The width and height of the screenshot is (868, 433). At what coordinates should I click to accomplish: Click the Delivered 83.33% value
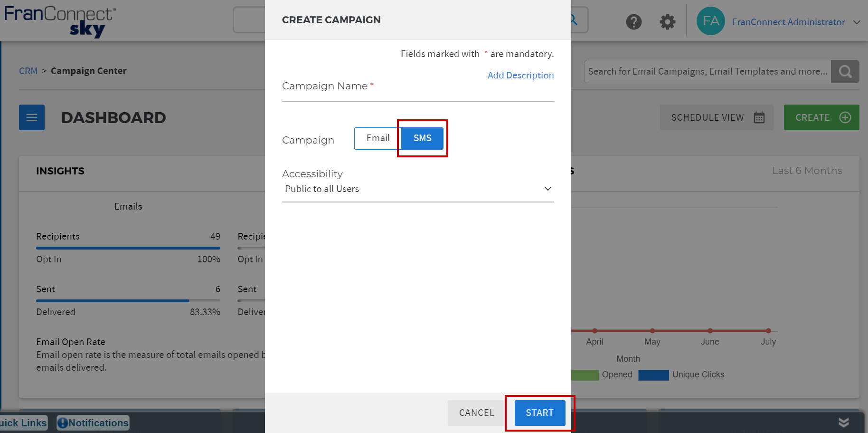pyautogui.click(x=205, y=312)
